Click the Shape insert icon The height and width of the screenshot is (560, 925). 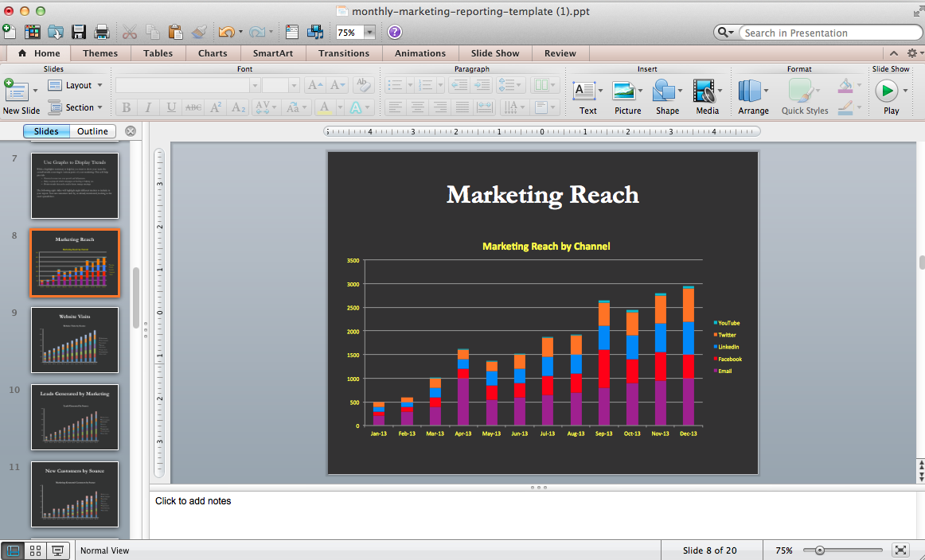[664, 91]
